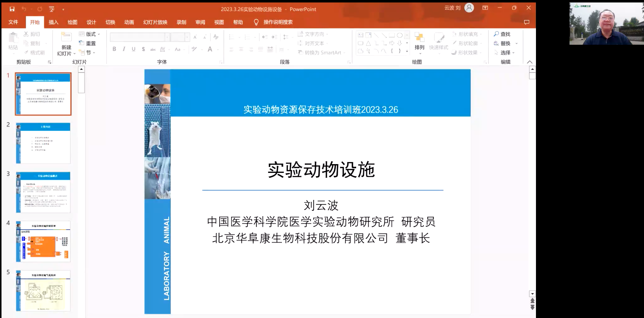Select slide 4 thumbnail
Image resolution: width=644 pixels, height=318 pixels.
click(43, 242)
